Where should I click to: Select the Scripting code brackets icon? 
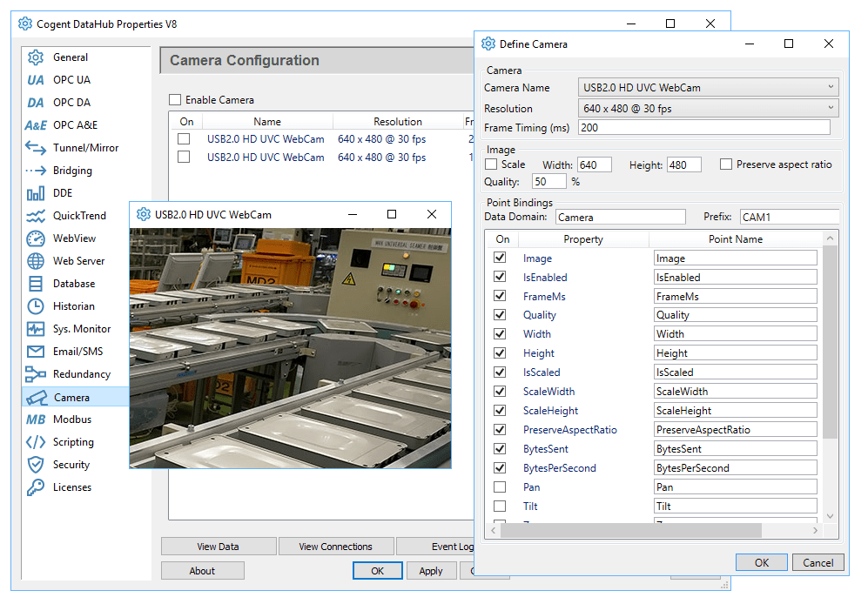pos(36,442)
